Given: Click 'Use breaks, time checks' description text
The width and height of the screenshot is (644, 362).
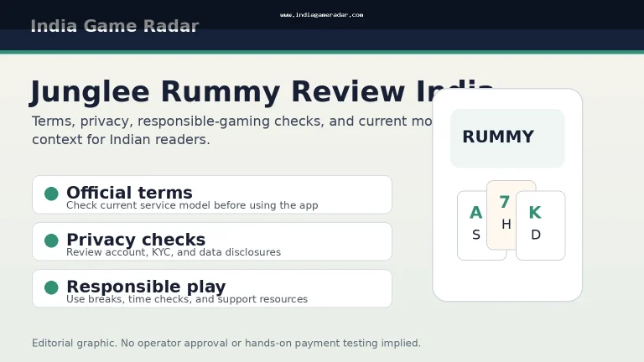Looking at the screenshot, I should (187, 299).
